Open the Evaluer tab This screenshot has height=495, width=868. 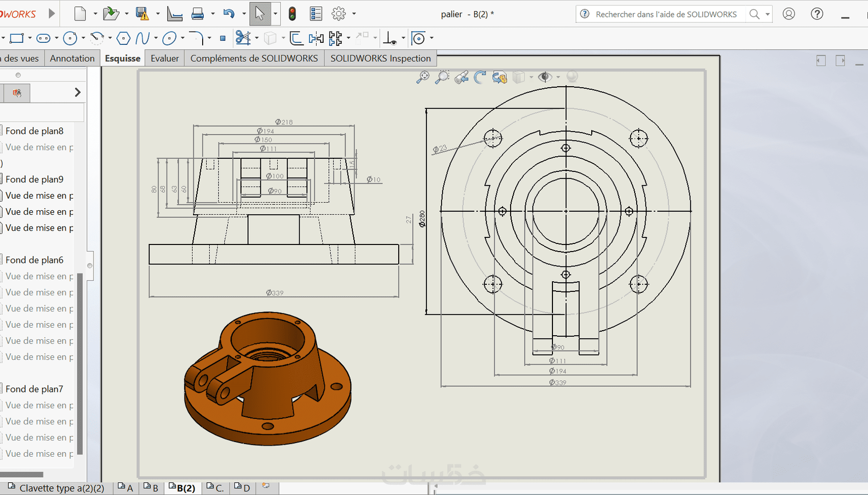164,58
